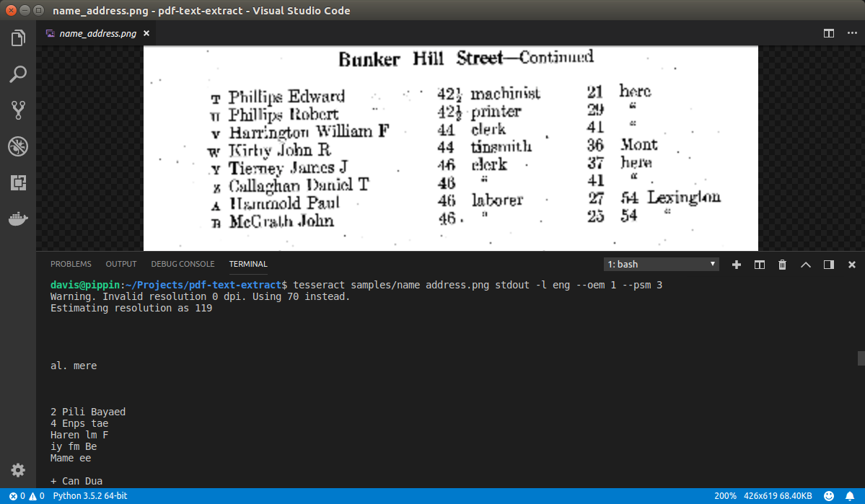Open the Extensions view
The height and width of the screenshot is (504, 865).
[x=18, y=182]
